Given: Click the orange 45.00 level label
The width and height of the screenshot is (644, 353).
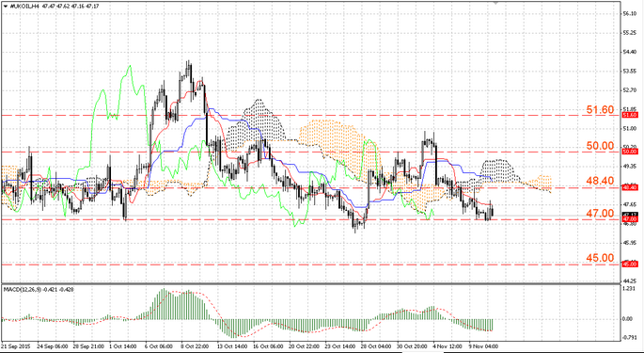Looking at the screenshot, I should (x=600, y=258).
